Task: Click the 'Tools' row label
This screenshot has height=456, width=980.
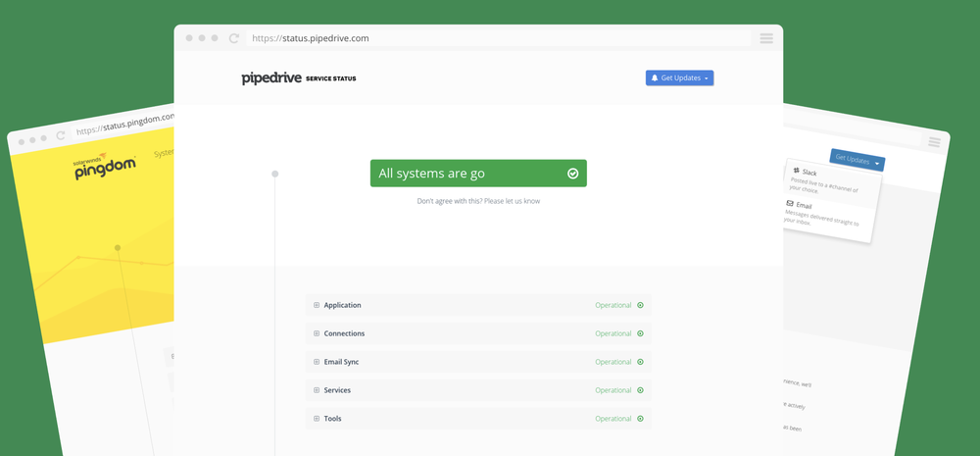Action: pos(332,419)
